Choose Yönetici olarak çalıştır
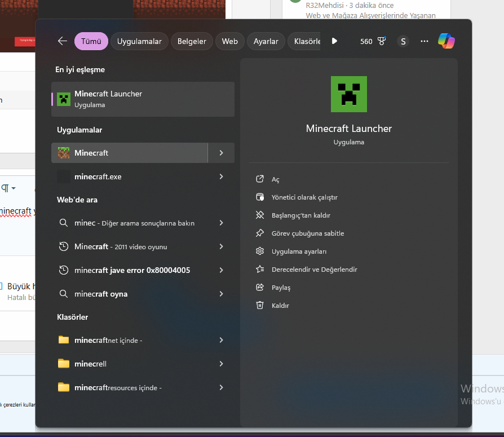This screenshot has height=437, width=504. click(x=304, y=197)
